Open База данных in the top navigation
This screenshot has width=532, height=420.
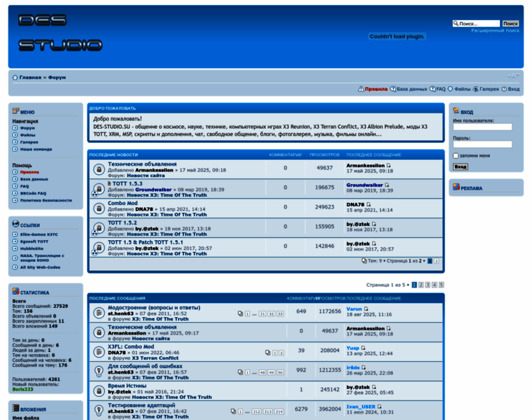pos(412,89)
